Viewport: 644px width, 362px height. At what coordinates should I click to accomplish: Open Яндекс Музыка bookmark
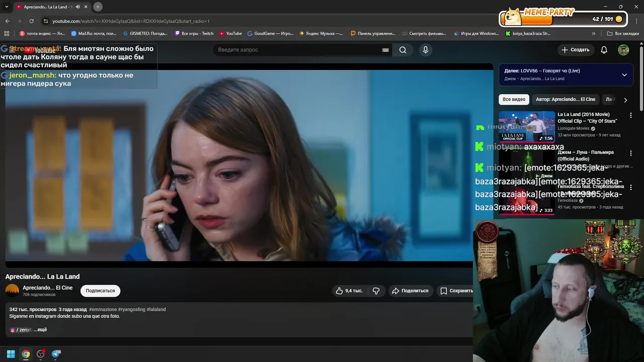click(321, 34)
